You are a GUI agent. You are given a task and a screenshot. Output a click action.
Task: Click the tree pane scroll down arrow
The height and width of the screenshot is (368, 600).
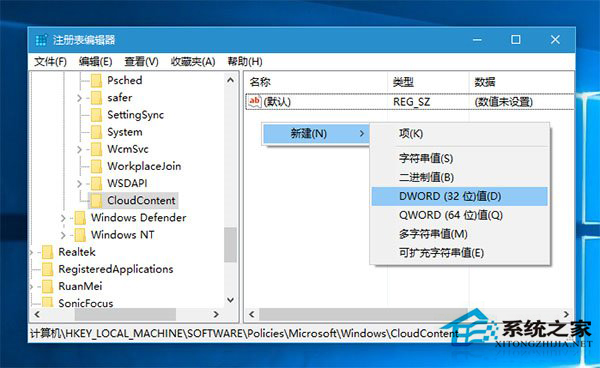coord(230,300)
